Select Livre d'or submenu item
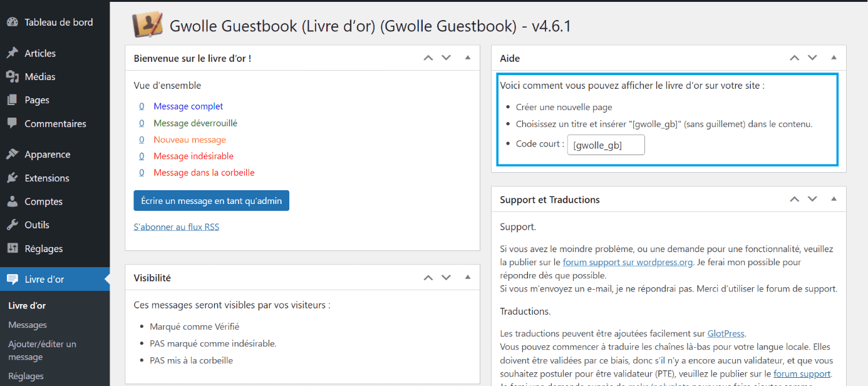This screenshot has height=386, width=868. [27, 306]
